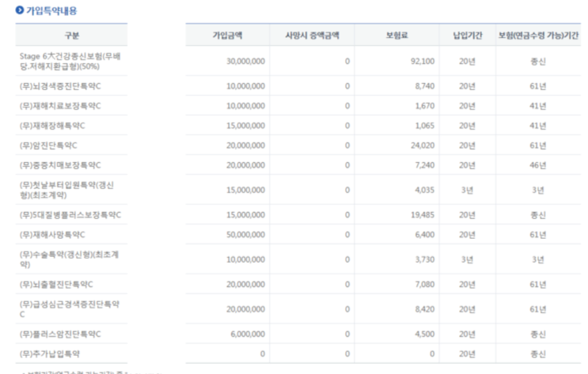Select the 가입특약내용 section heading text
Screen dimensions: 588x374
point(51,10)
